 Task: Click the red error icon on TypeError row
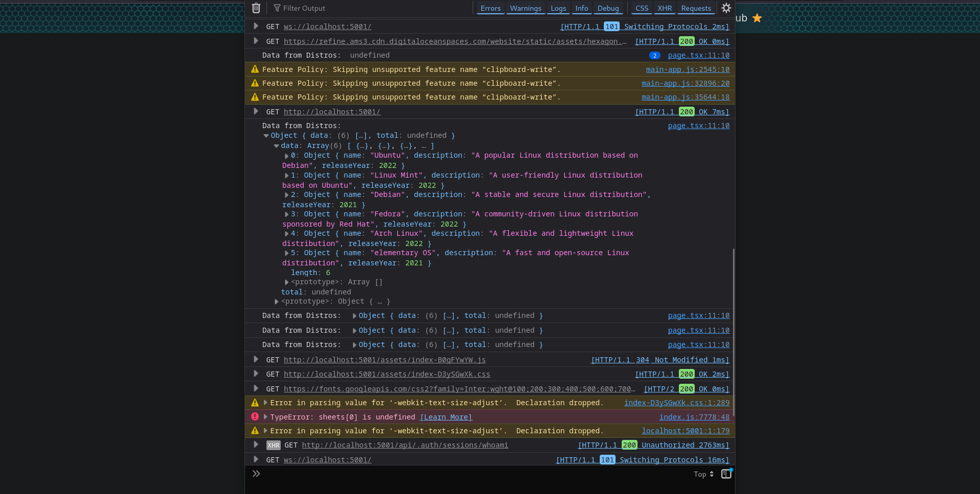[255, 417]
